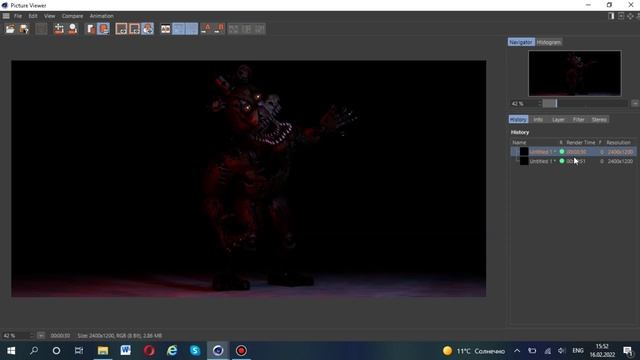Show hidden system tray icons chevron
Viewport: 640px width, 360px height.
pos(517,351)
